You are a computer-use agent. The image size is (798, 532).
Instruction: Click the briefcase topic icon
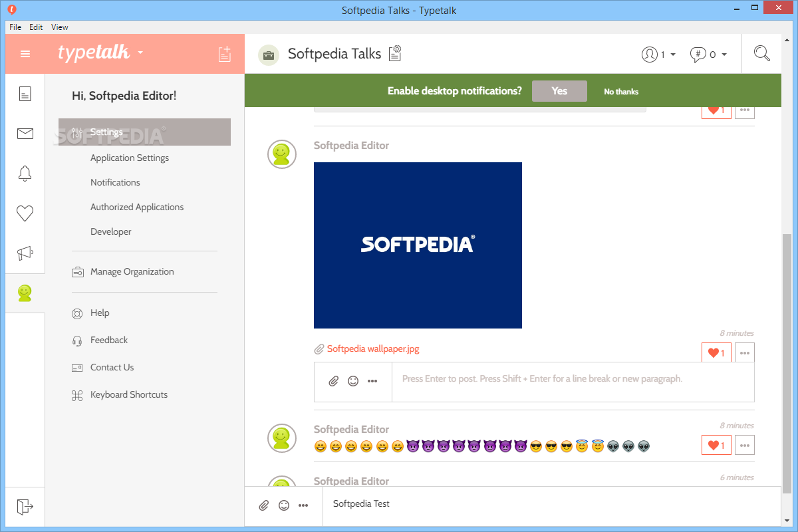(x=269, y=55)
